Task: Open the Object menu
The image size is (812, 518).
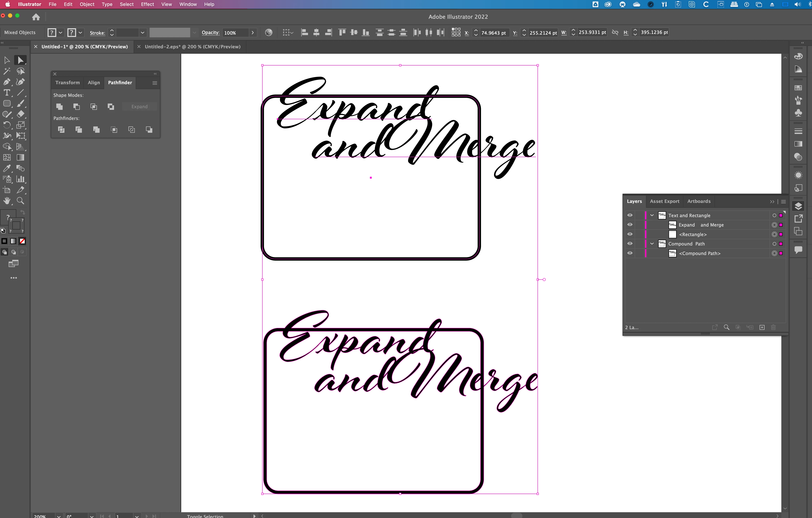Action: 87,4
